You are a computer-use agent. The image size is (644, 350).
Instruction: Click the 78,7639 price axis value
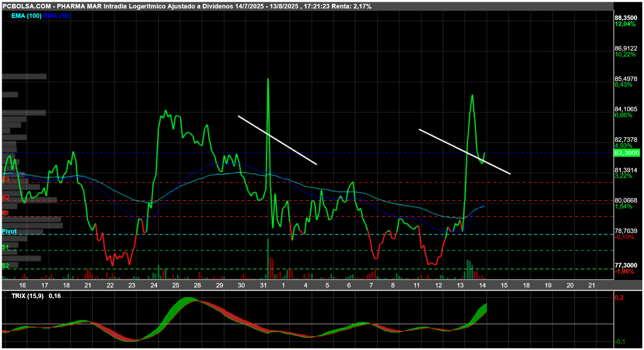tap(626, 231)
